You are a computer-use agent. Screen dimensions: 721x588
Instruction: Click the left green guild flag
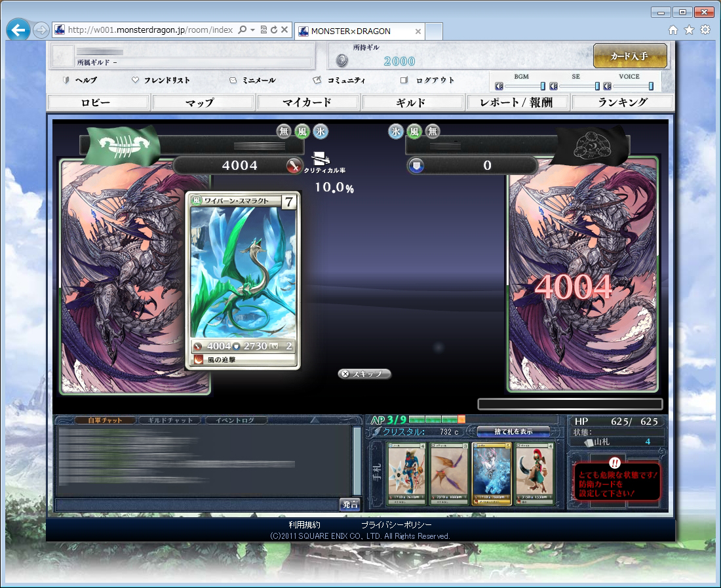(123, 145)
